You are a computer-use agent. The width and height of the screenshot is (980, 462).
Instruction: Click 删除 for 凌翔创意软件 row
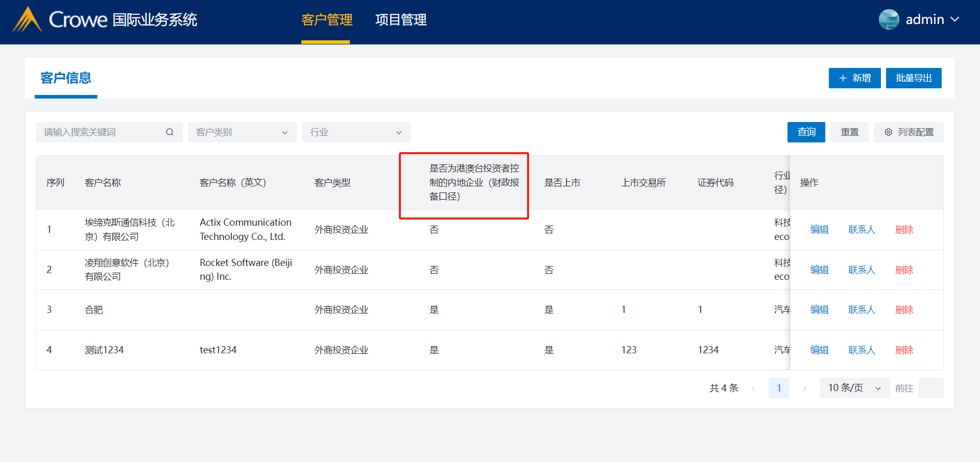tap(904, 270)
